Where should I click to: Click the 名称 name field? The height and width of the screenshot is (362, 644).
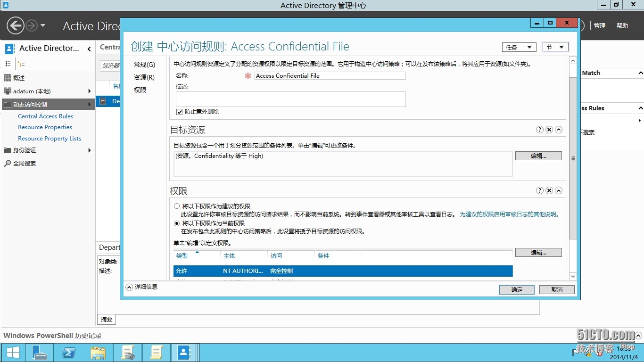(x=330, y=75)
